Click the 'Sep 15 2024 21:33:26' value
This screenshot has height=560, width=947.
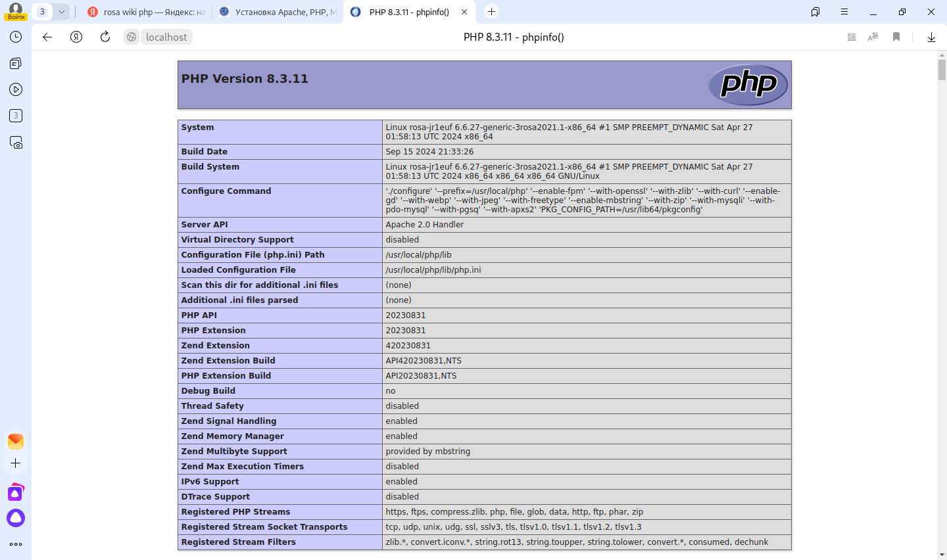(x=429, y=152)
